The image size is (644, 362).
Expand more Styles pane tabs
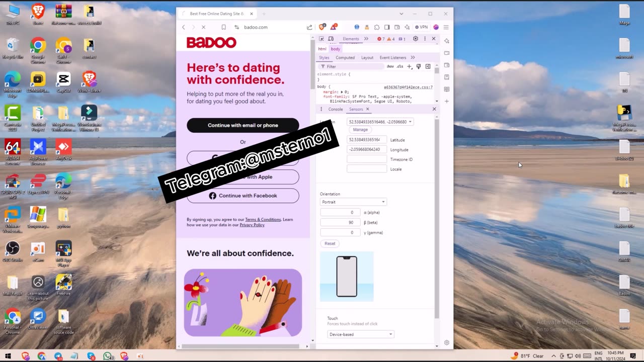(413, 57)
